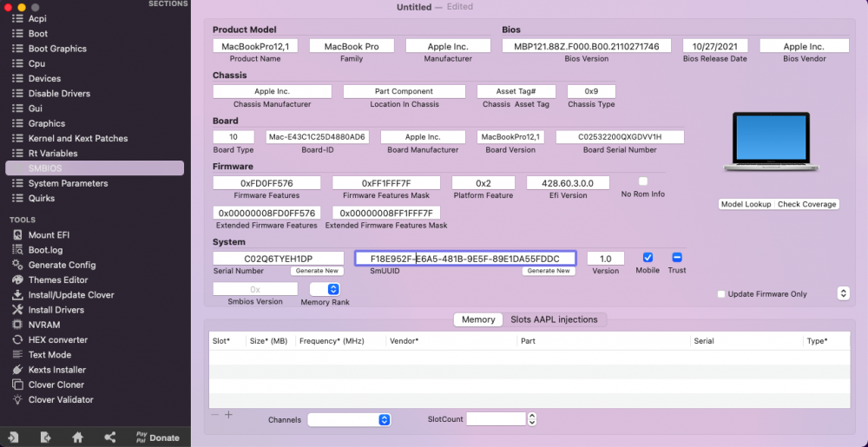Click the Clover Cloner copy icon
This screenshot has width=868, height=447.
pyautogui.click(x=17, y=385)
